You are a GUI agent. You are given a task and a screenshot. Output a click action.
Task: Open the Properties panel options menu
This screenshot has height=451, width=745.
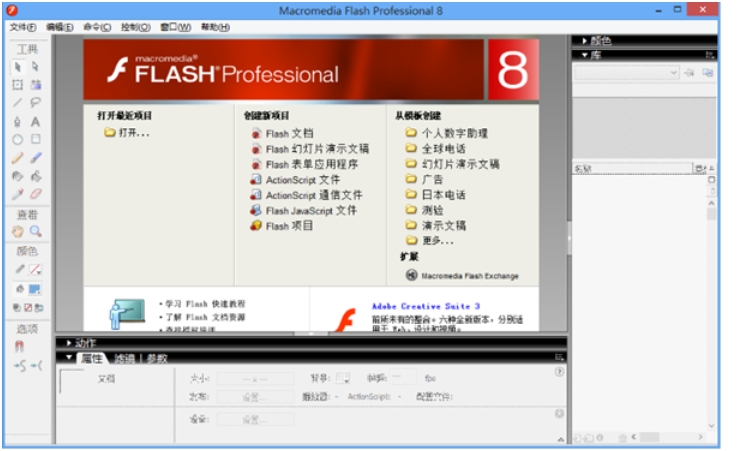pyautogui.click(x=559, y=357)
